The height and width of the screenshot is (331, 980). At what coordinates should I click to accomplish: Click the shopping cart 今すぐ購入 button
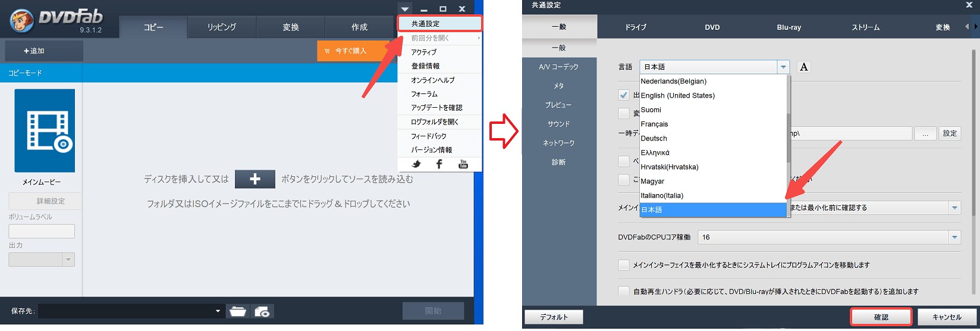coord(352,51)
